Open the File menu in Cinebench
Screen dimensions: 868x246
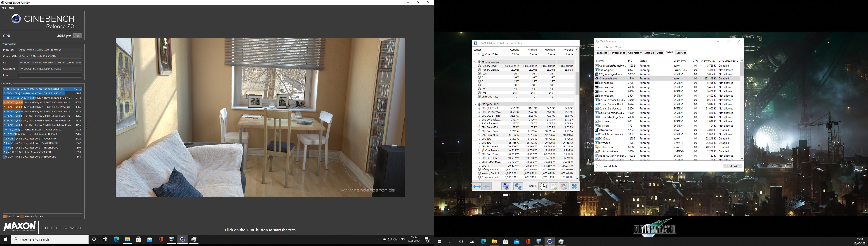[x=4, y=8]
